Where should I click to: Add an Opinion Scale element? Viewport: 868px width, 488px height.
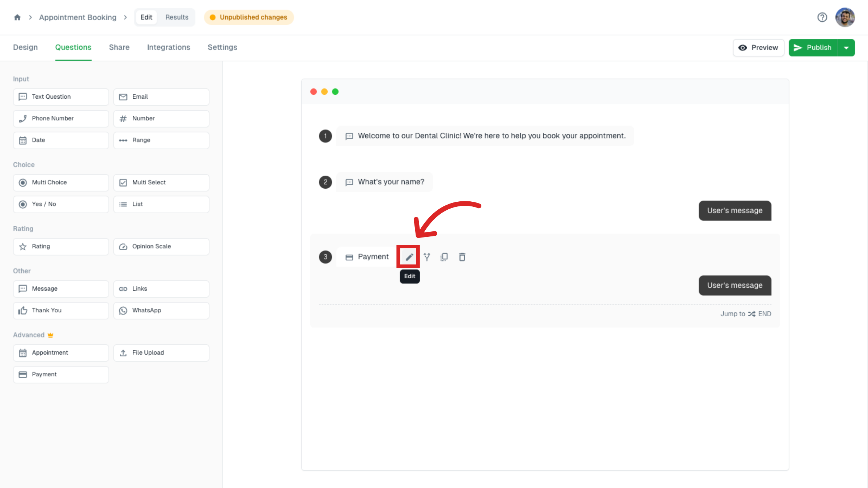click(x=161, y=247)
